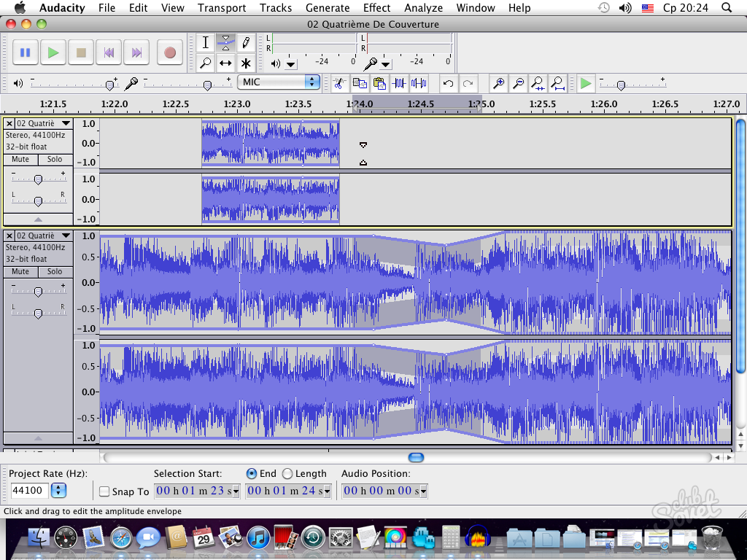Select the Zoom magnifier tool

click(x=205, y=63)
